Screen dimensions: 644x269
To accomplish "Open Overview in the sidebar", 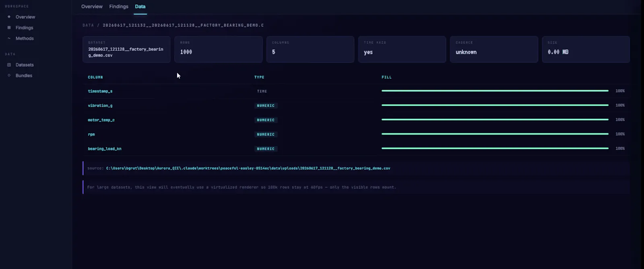I will 25,17.
